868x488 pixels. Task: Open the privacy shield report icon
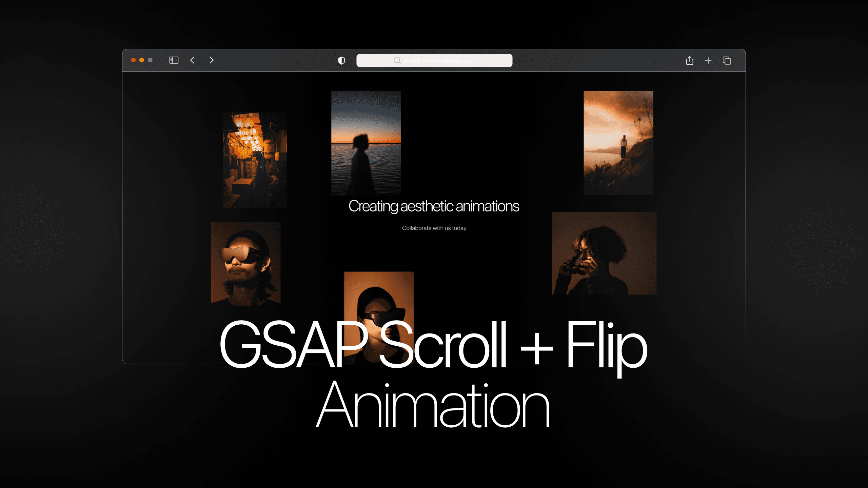(x=341, y=61)
